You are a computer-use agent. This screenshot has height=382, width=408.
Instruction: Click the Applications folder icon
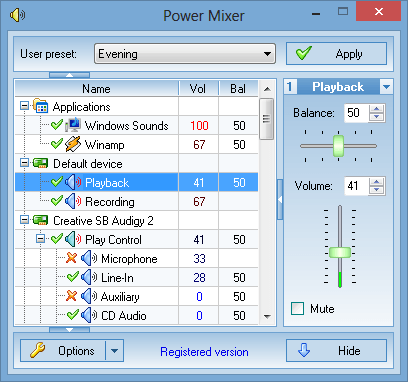41,106
